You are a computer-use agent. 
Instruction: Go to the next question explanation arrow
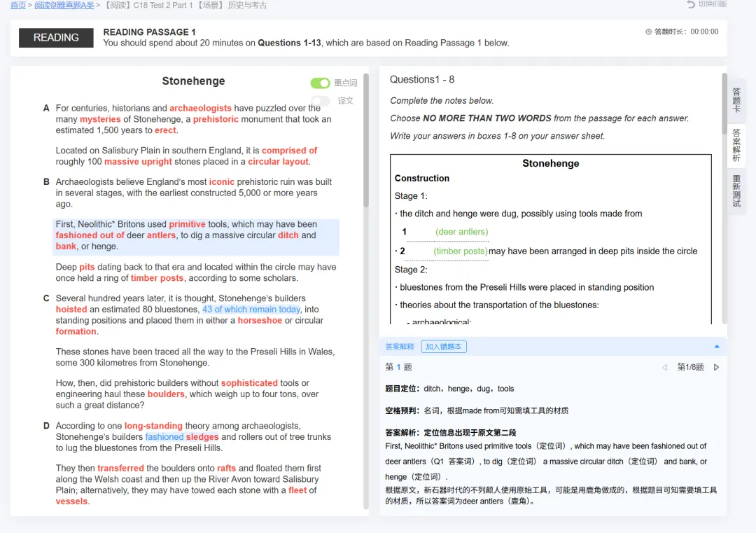click(x=717, y=368)
